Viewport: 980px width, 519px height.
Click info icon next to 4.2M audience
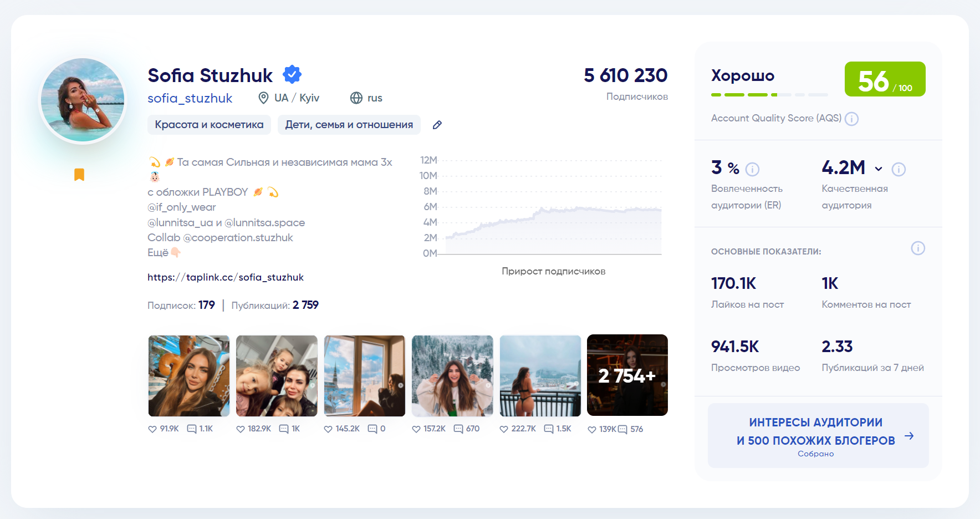pyautogui.click(x=899, y=169)
